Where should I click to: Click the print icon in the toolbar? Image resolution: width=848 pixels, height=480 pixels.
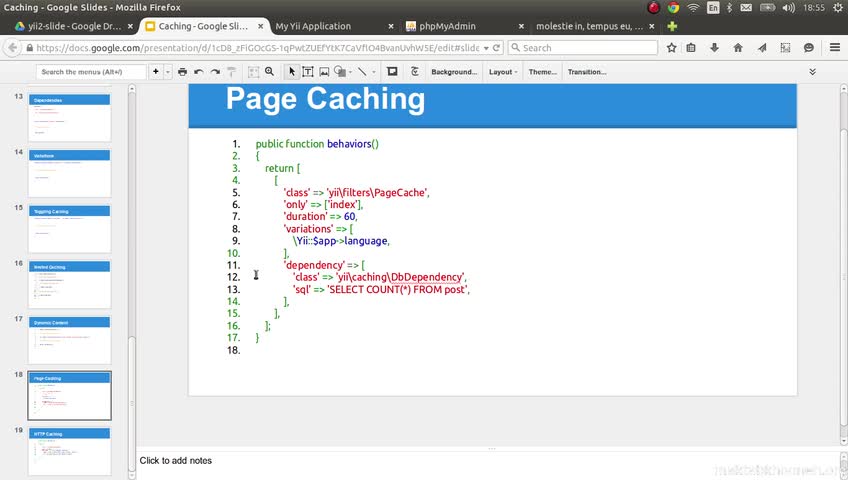(182, 71)
